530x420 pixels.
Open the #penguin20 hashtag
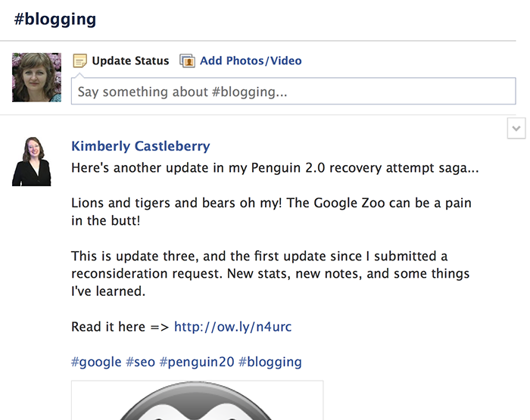click(196, 362)
